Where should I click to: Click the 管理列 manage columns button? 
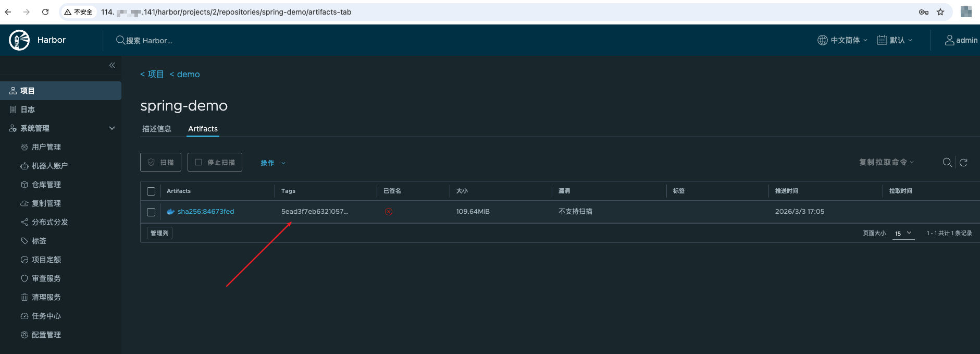[159, 233]
